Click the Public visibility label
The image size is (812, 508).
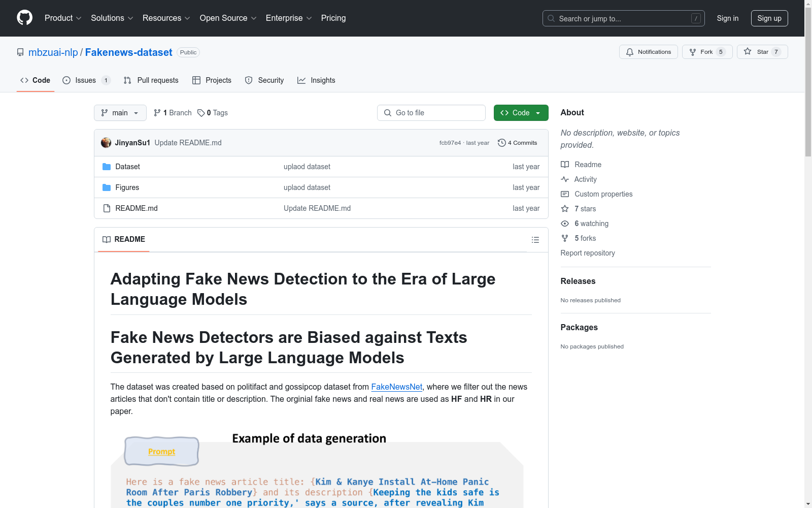click(188, 52)
